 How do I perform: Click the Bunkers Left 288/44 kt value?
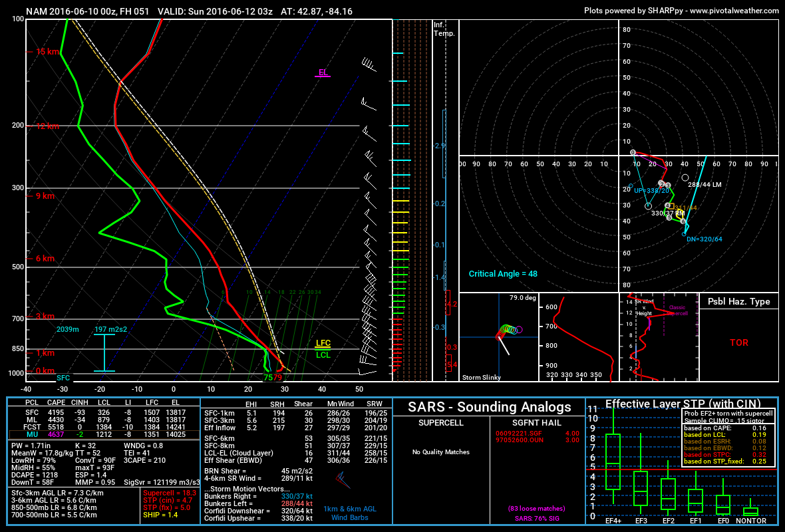tap(297, 503)
